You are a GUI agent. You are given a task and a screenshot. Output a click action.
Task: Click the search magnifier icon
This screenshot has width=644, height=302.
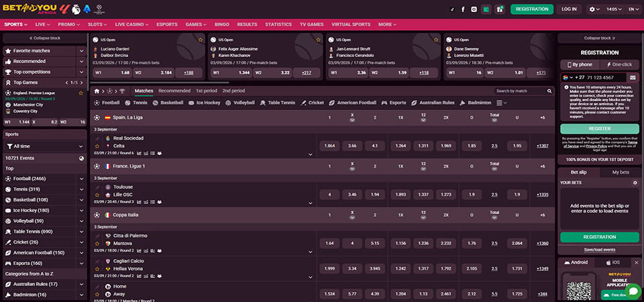coord(549,91)
